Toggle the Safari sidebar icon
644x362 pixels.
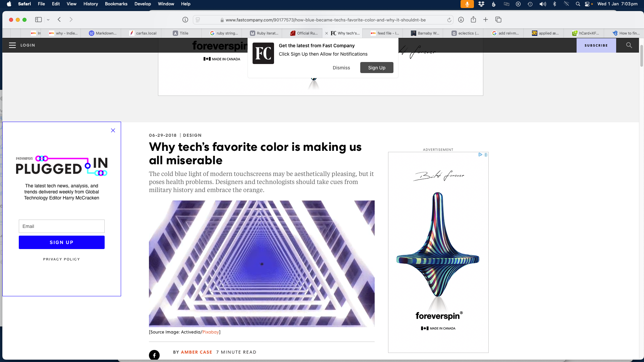[38, 19]
